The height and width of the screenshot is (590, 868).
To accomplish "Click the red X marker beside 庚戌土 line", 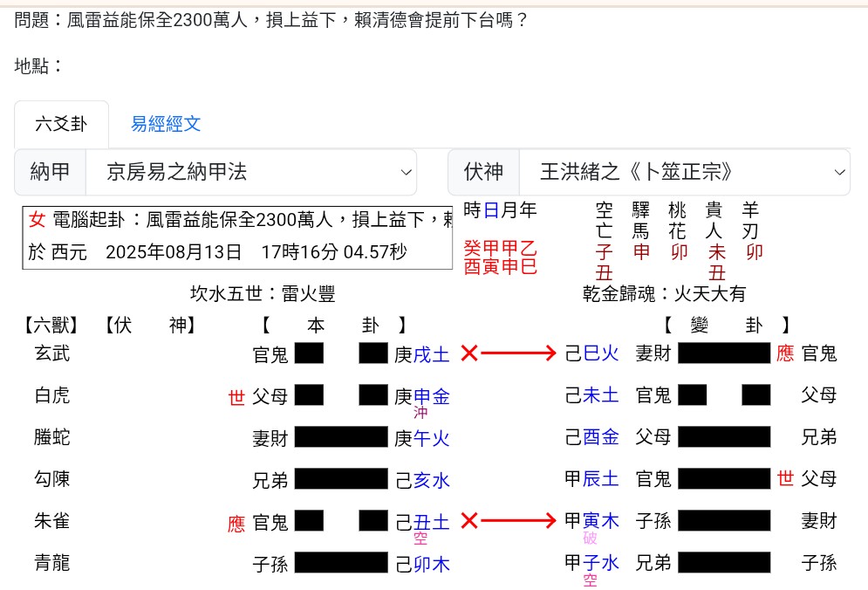I will coord(470,353).
